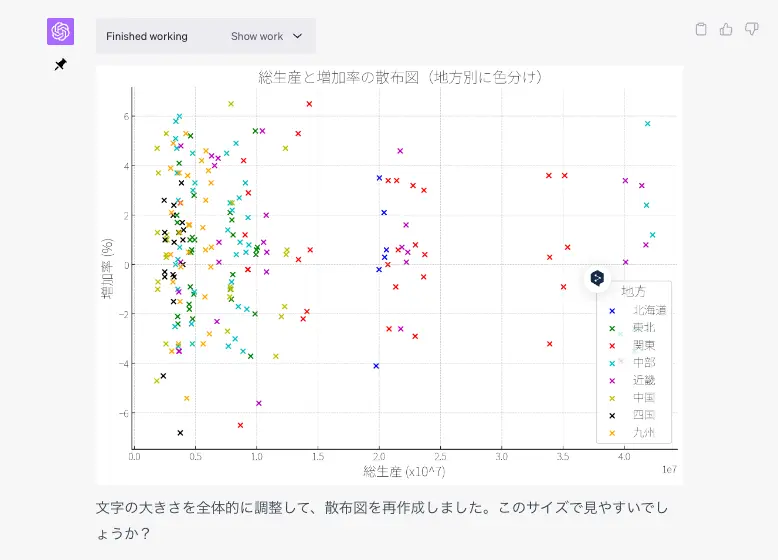This screenshot has height=560, width=778.
Task: Select the 中国 entry in the legend
Action: (643, 398)
